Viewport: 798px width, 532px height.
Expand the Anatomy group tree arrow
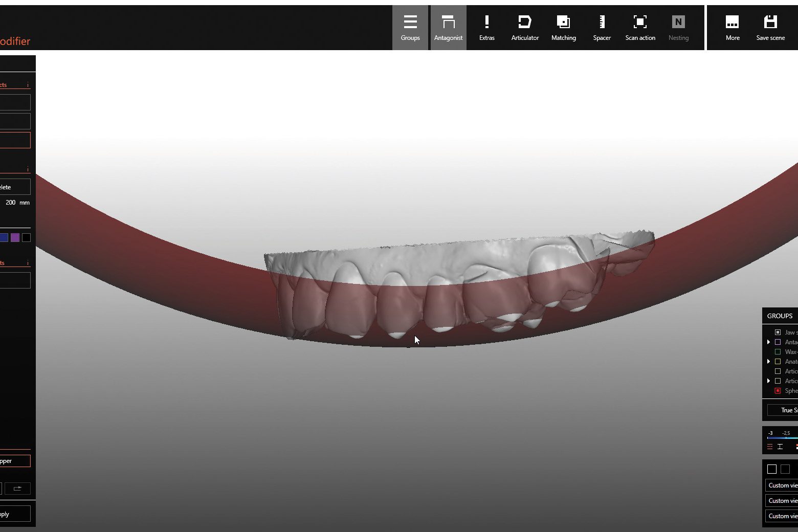pyautogui.click(x=768, y=362)
